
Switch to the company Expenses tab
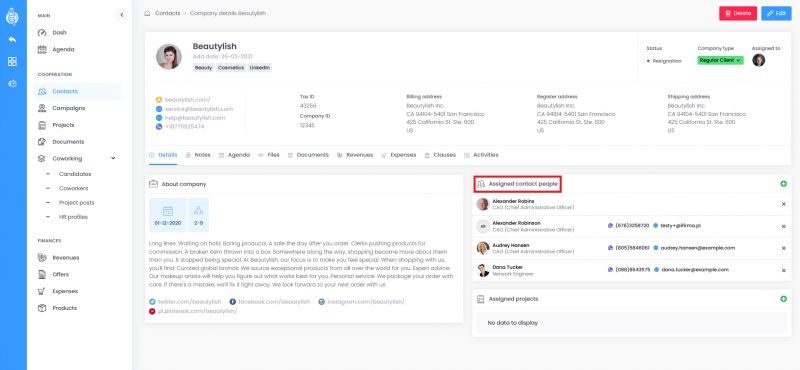[398, 155]
